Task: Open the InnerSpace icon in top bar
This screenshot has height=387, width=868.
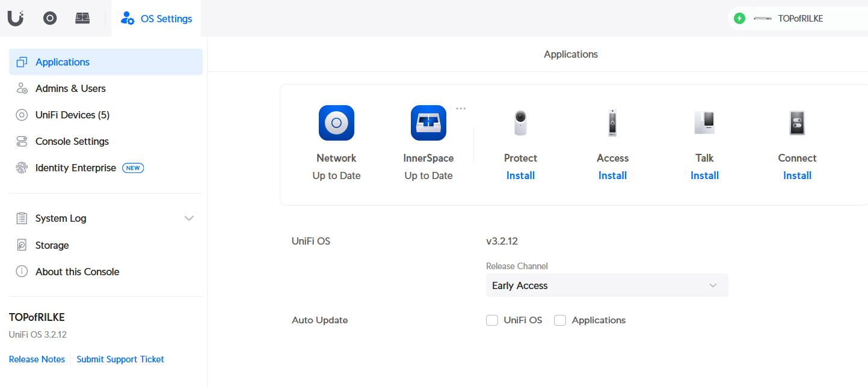Action: pos(82,18)
